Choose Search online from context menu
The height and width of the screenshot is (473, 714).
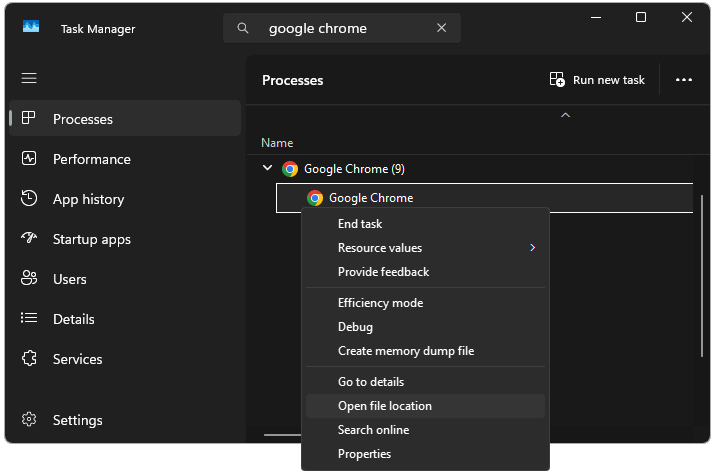pyautogui.click(x=425, y=430)
